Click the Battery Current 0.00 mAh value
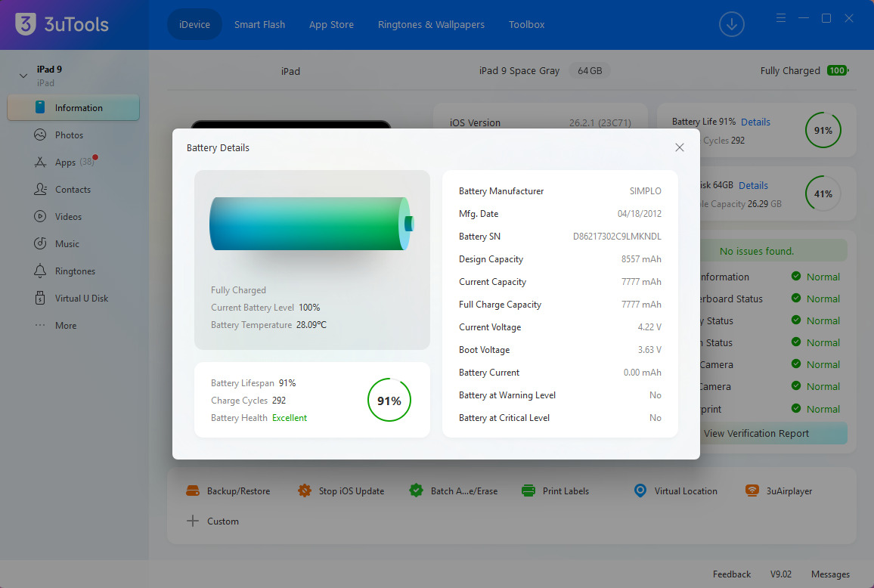Screen dimensions: 874x588 tap(642, 373)
